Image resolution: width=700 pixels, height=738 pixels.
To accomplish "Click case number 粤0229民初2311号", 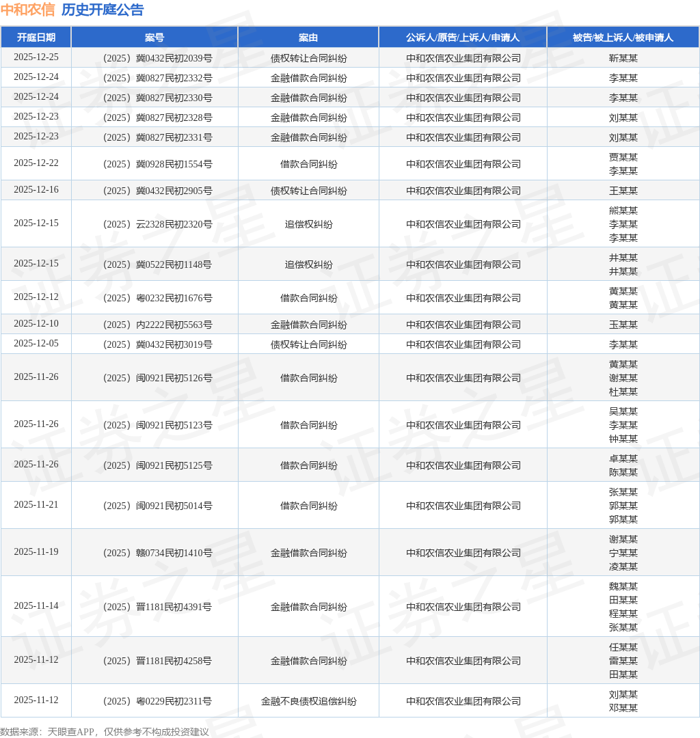I will click(x=158, y=701).
